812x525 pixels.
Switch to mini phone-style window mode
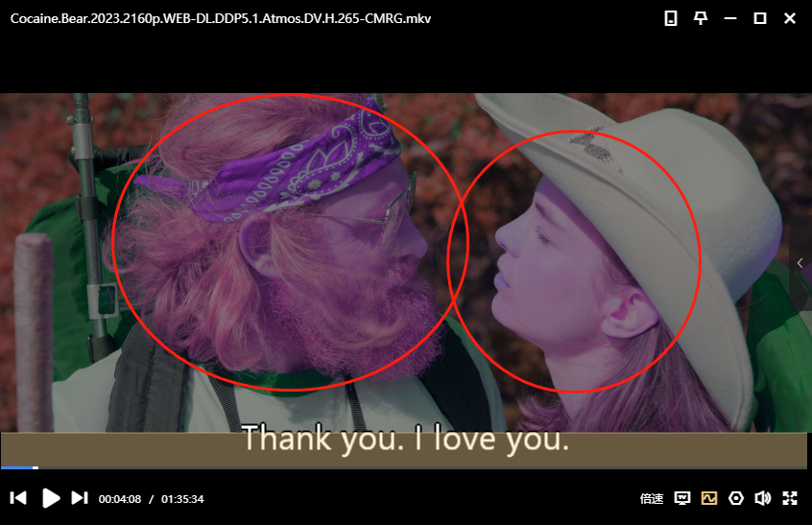pos(671,18)
